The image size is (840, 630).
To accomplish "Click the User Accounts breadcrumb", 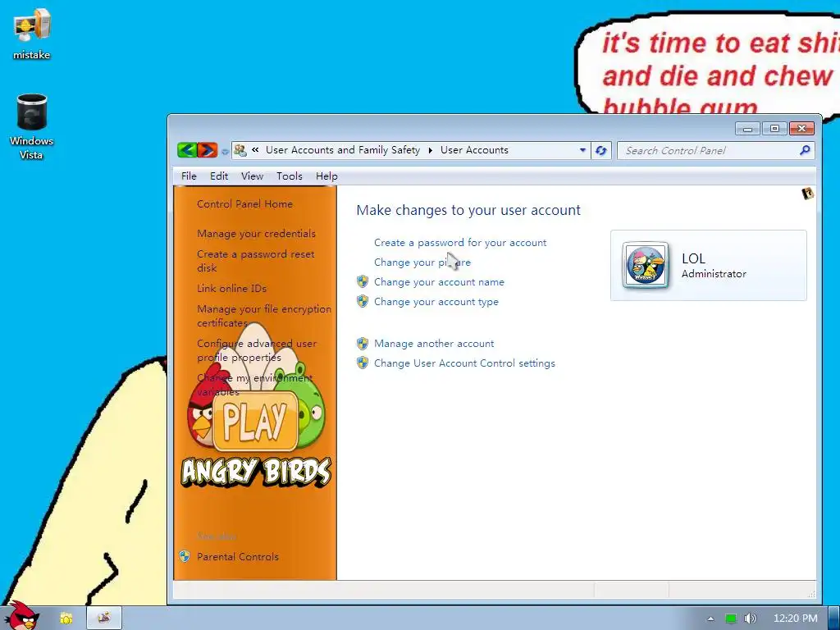I will click(x=474, y=150).
